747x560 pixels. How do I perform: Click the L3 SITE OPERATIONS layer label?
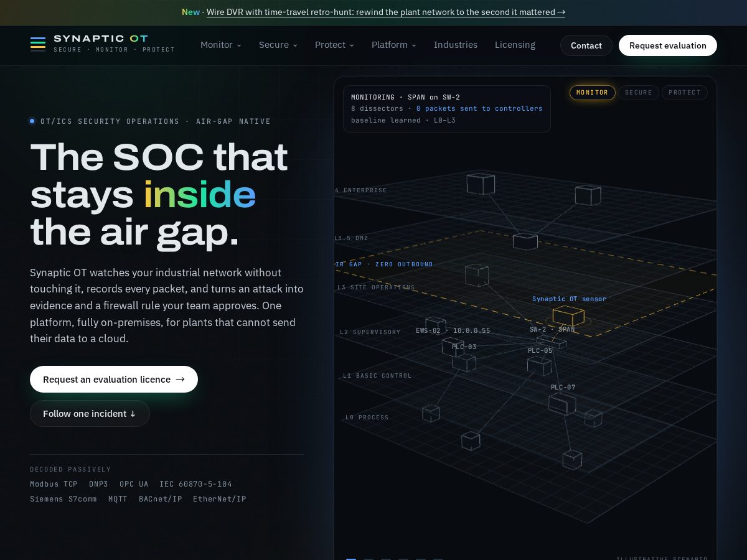click(x=376, y=287)
